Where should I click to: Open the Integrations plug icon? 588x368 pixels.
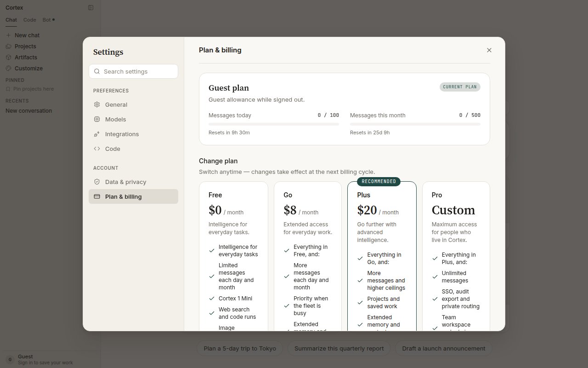[97, 134]
